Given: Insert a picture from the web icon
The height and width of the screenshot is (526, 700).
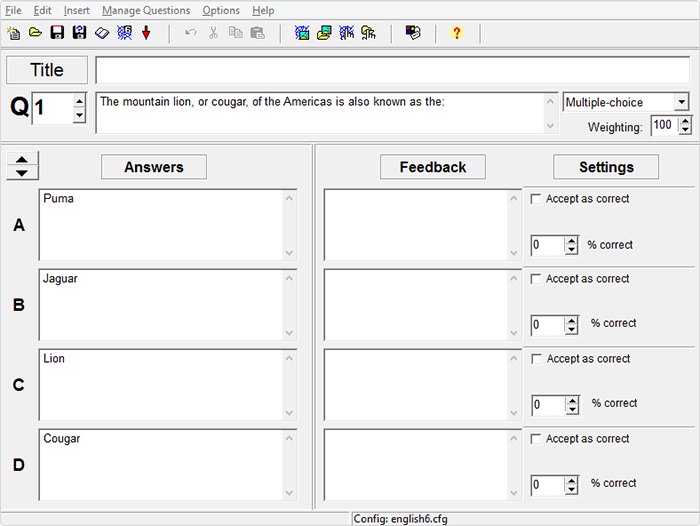Looking at the screenshot, I should tap(302, 33).
